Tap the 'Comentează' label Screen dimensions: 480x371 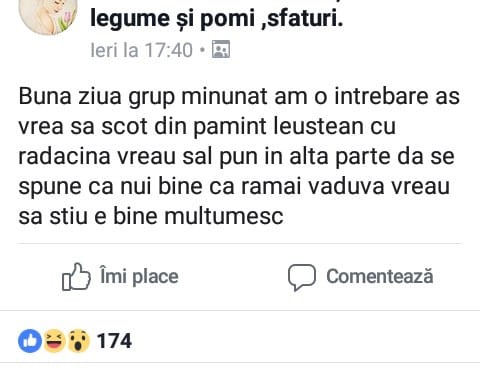[380, 276]
